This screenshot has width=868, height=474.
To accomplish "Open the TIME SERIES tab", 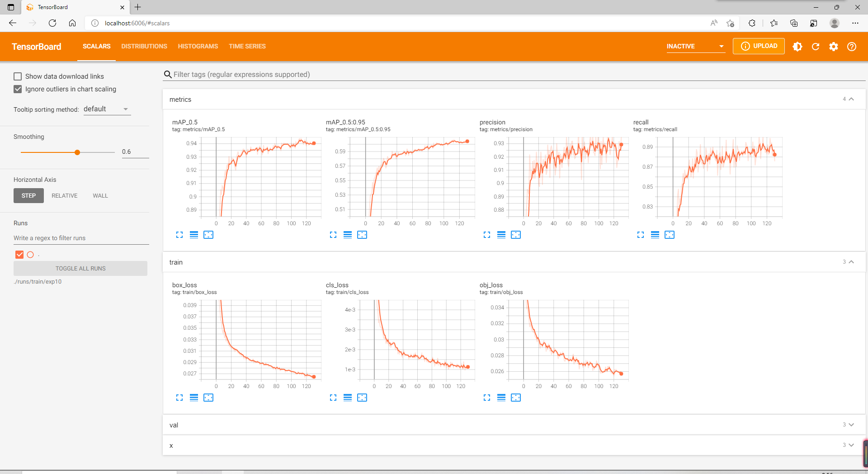I will coord(247,46).
